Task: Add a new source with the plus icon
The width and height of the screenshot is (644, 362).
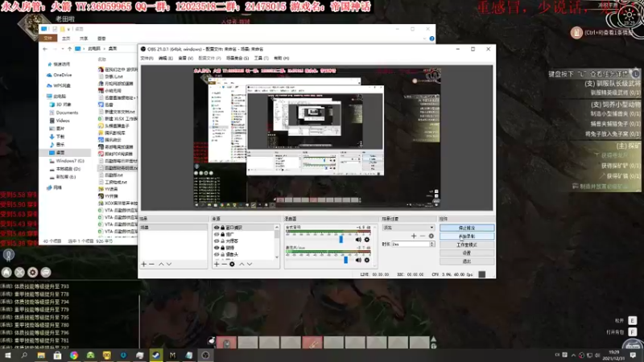Action: coord(217,265)
